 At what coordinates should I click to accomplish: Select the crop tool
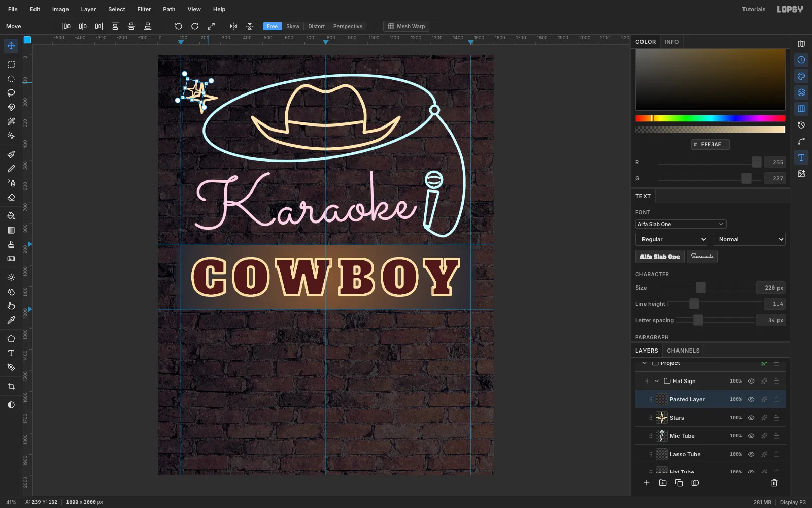[x=11, y=386]
